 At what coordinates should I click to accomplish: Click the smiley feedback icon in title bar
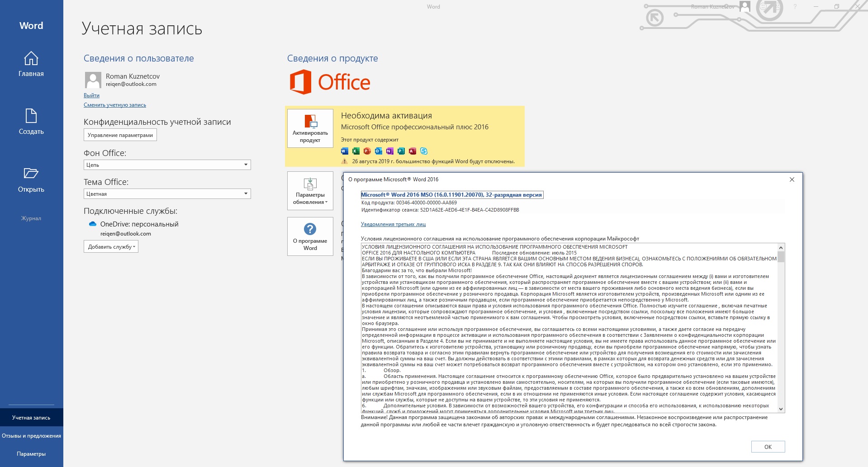pos(763,6)
